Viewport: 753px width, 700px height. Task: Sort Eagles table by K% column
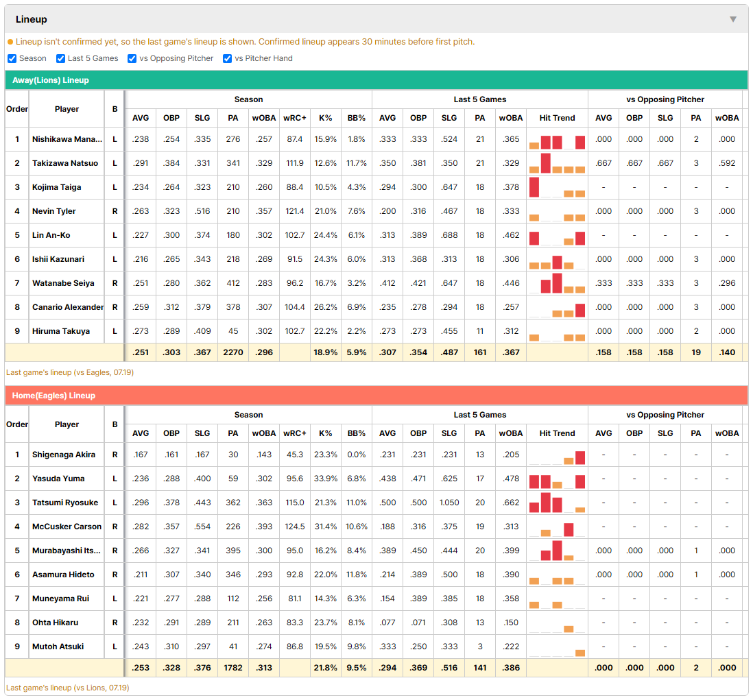pos(325,433)
